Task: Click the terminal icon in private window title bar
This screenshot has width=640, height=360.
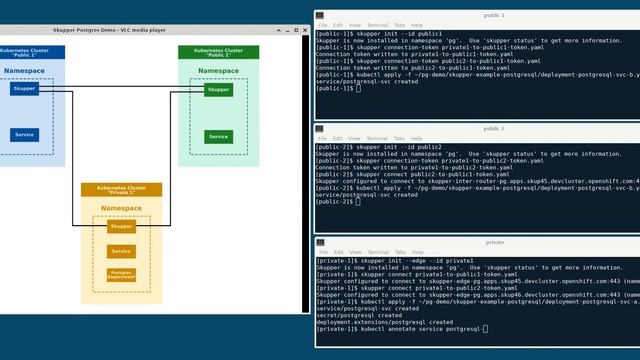Action: (320, 242)
